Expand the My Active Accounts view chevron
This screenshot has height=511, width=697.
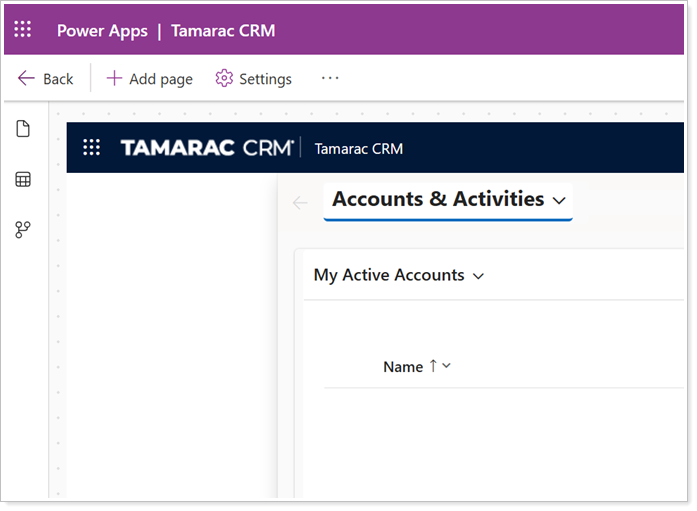tap(478, 276)
